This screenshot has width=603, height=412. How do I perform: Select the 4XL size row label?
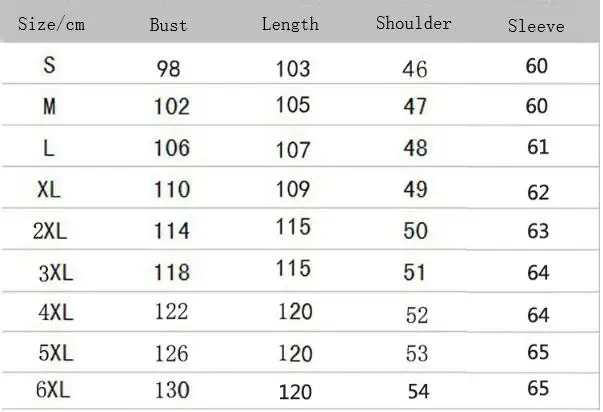pyautogui.click(x=56, y=312)
